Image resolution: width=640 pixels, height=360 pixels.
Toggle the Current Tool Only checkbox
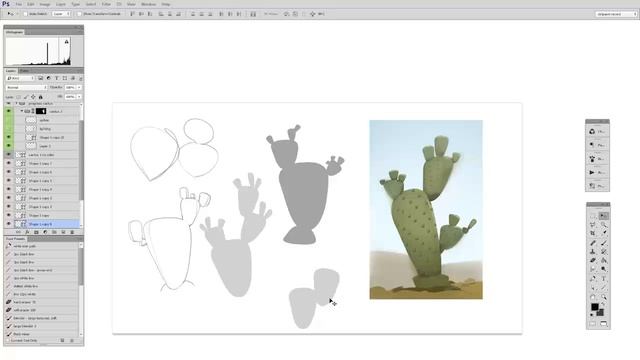click(8, 340)
